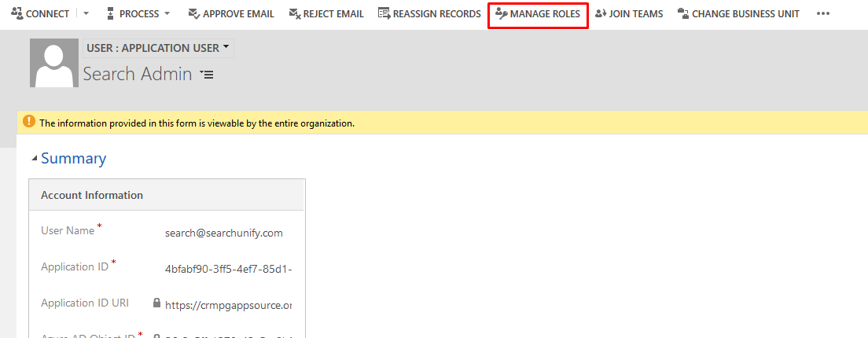Open the more commands ellipsis menu

click(823, 14)
